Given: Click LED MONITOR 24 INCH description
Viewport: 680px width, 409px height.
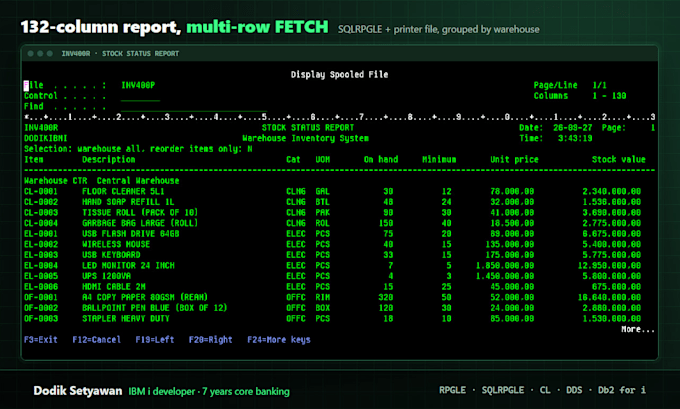Looking at the screenshot, I should pos(128,265).
